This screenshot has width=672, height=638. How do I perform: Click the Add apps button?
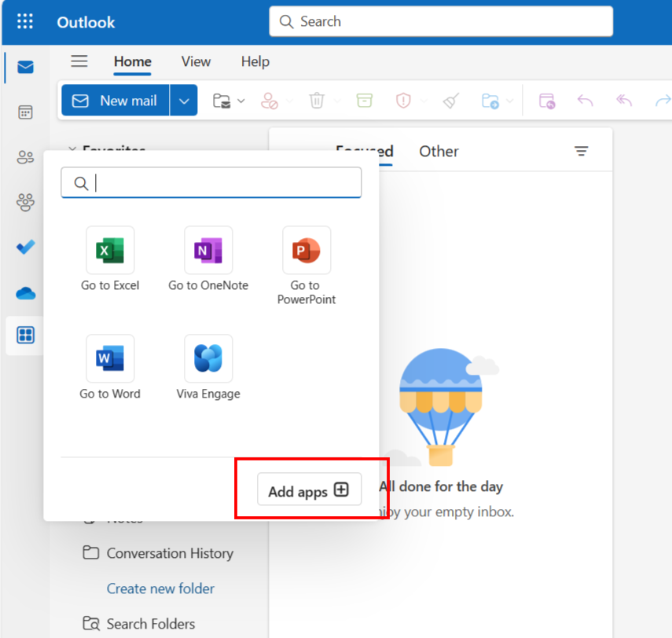tap(310, 489)
